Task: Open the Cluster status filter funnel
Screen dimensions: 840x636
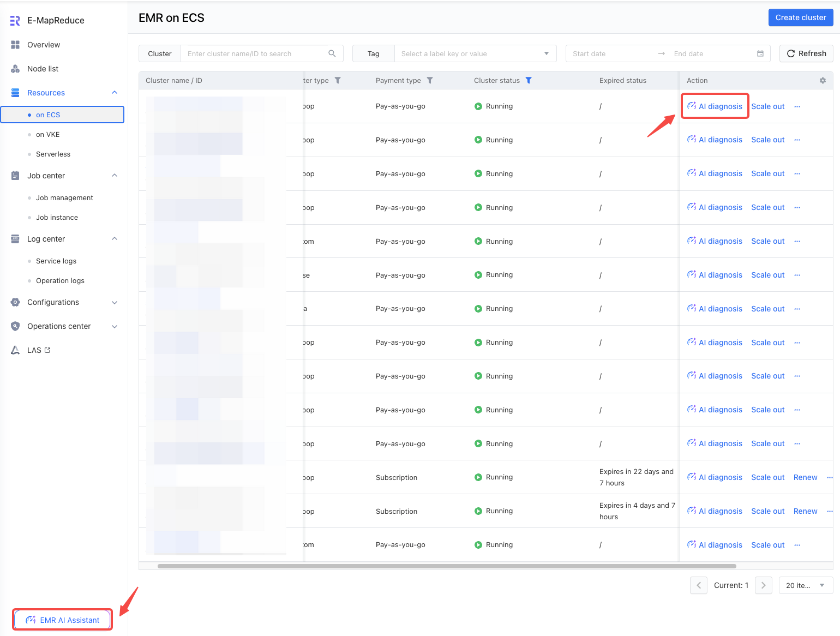Action: [529, 80]
